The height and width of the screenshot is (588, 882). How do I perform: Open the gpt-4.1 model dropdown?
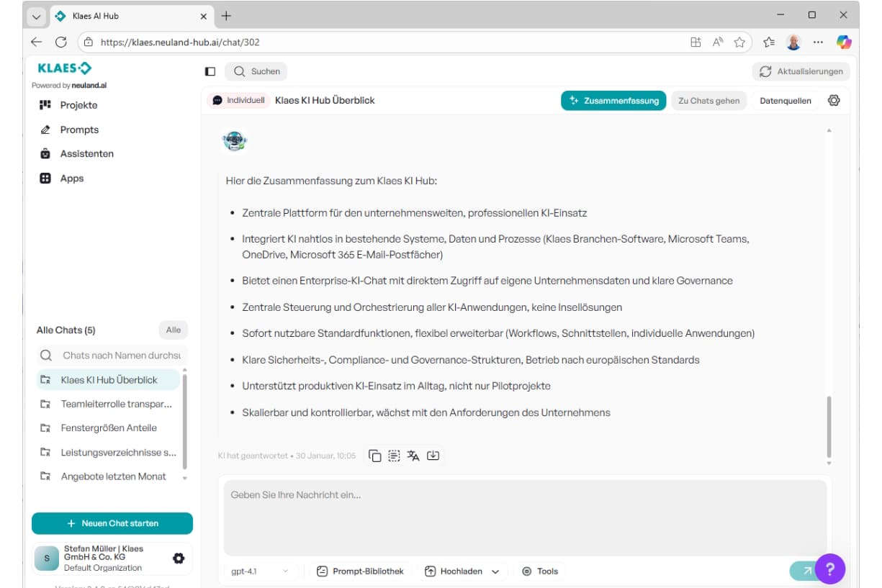260,571
